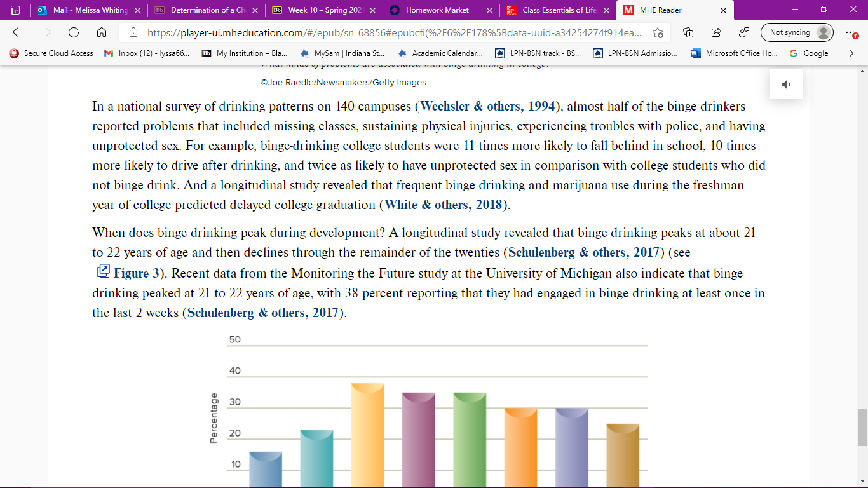The image size is (868, 488).
Task: Close the Mail - Melissa Whiting tab
Action: tap(137, 10)
